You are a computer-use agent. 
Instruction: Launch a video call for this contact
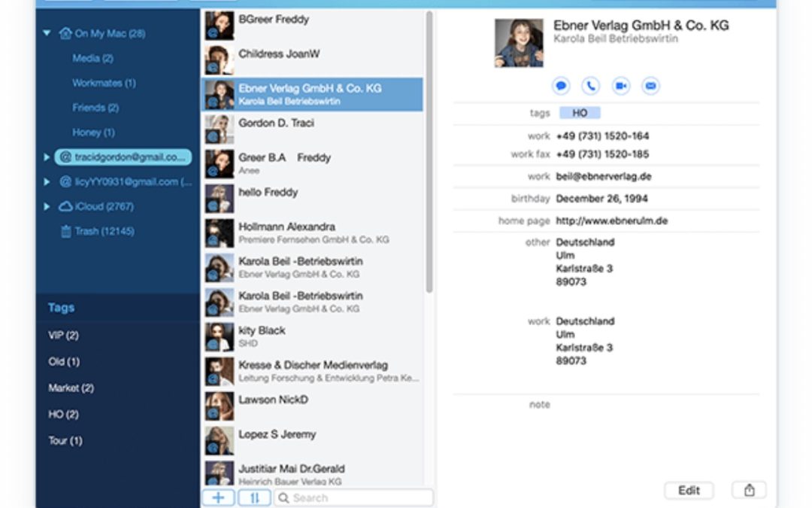tap(620, 86)
